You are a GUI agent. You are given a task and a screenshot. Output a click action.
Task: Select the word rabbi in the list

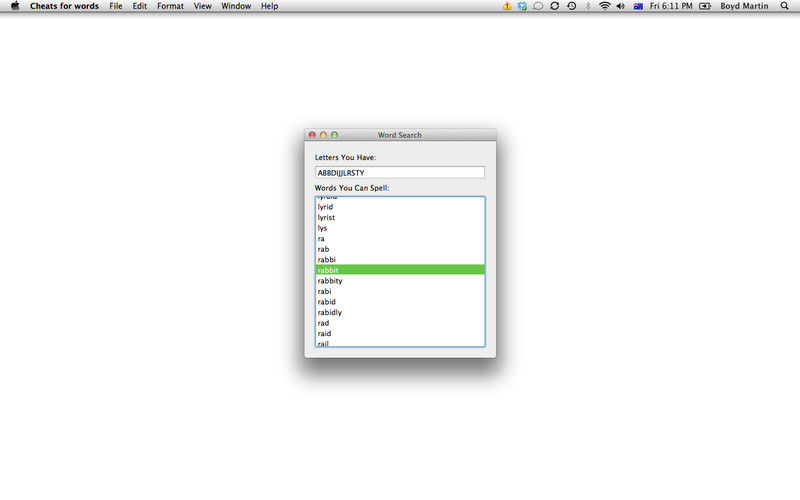[399, 259]
